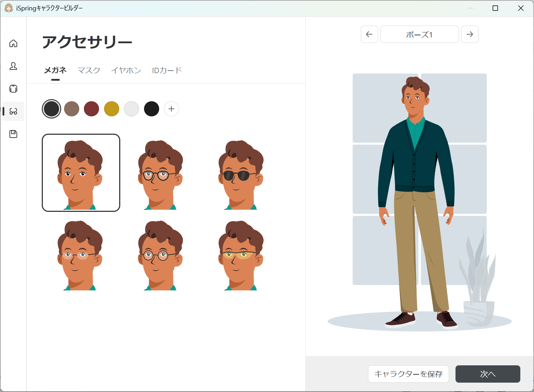Open the イヤホン tab
Viewport: 534px width, 392px height.
point(126,70)
